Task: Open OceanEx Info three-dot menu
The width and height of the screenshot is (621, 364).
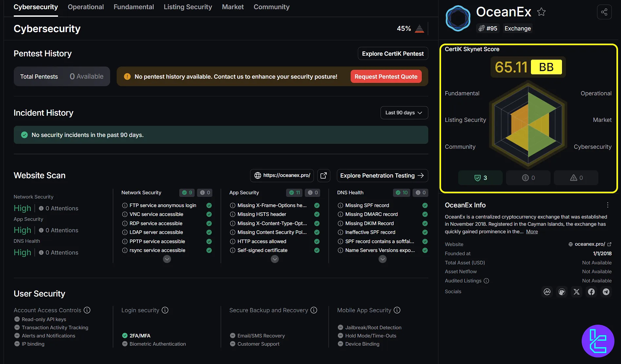Action: tap(608, 205)
